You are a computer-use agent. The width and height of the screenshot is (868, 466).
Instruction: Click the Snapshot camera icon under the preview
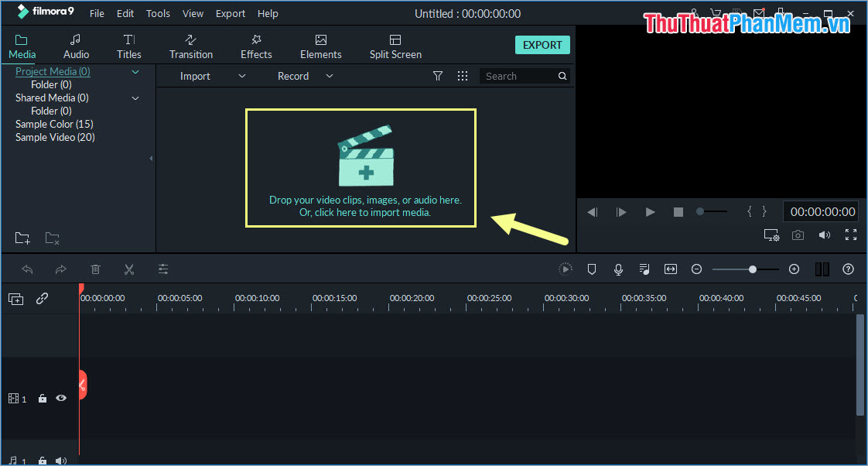(798, 235)
